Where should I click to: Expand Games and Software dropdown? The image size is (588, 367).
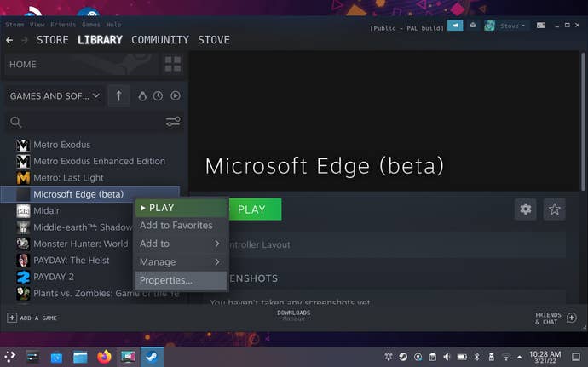coord(55,96)
